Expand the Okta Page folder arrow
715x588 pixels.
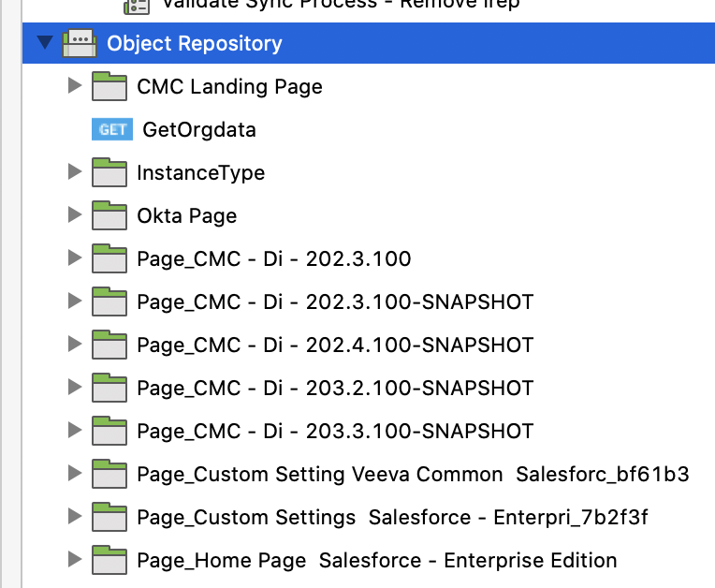tap(76, 215)
